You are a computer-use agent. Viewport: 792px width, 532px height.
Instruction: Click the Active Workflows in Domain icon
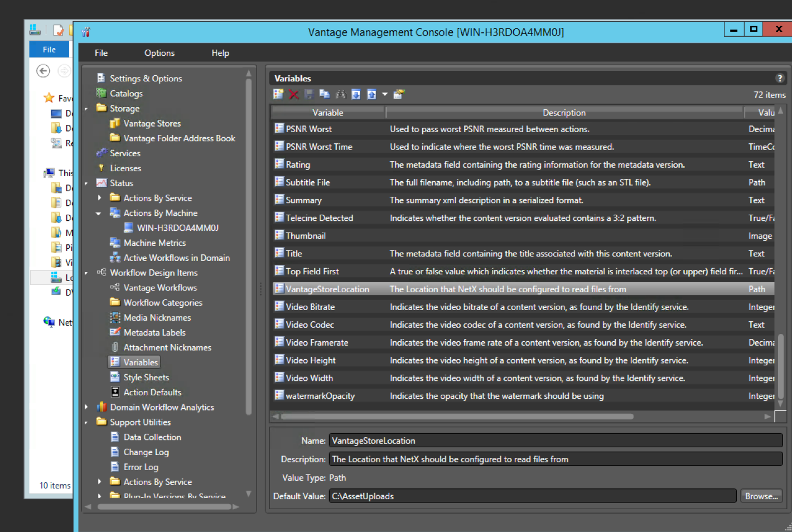click(115, 258)
